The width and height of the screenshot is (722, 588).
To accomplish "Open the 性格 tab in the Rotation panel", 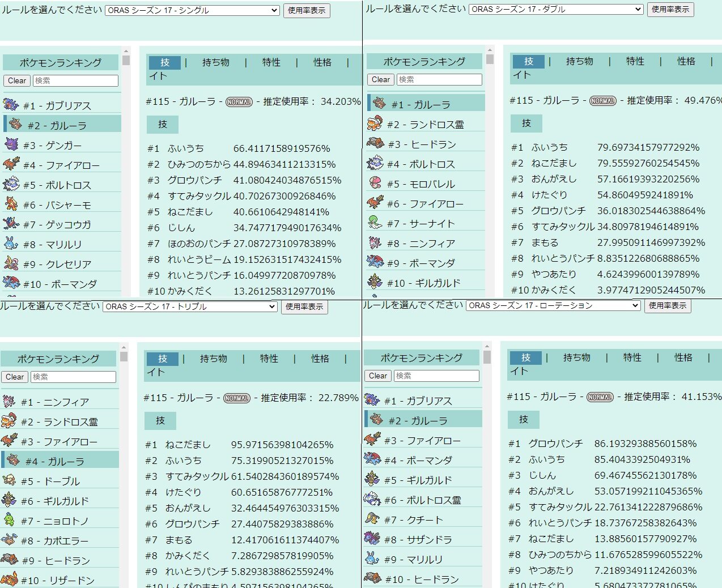I will 683,357.
